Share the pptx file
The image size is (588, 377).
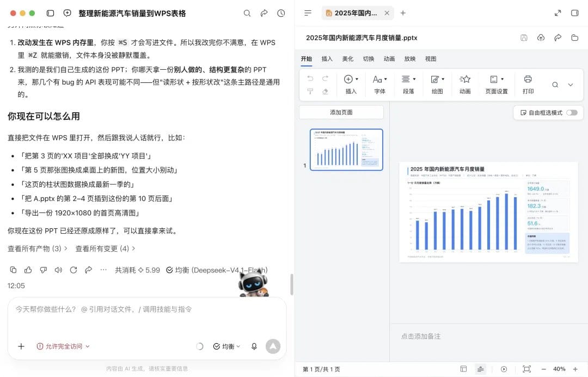(x=558, y=38)
